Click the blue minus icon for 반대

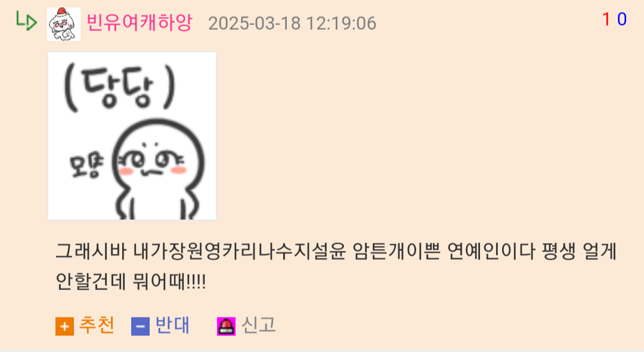pos(140,326)
